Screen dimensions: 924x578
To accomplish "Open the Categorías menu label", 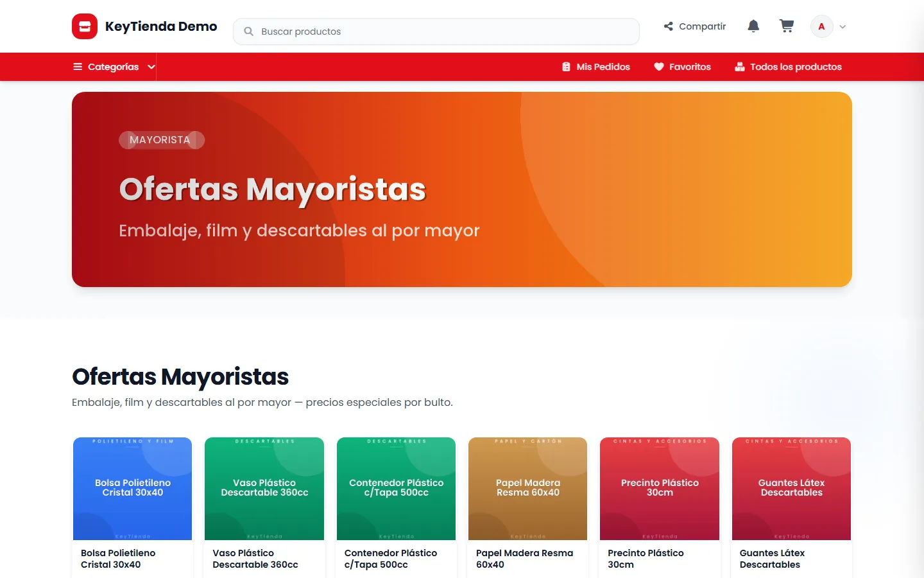I will pos(113,67).
